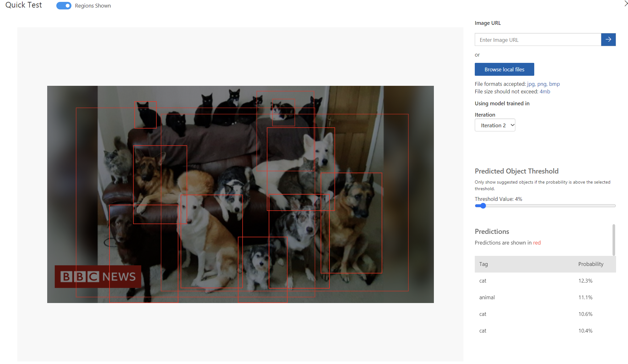628x364 pixels.
Task: Toggle the Regions Shown switch
Action: [64, 6]
